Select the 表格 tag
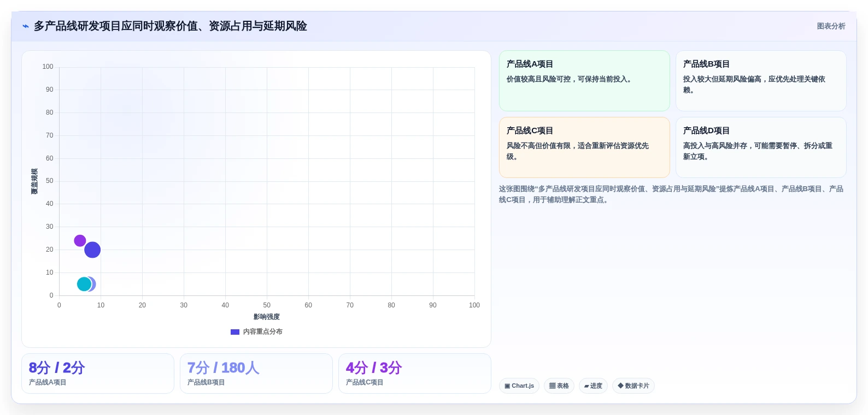The height and width of the screenshot is (415, 868). pyautogui.click(x=559, y=386)
